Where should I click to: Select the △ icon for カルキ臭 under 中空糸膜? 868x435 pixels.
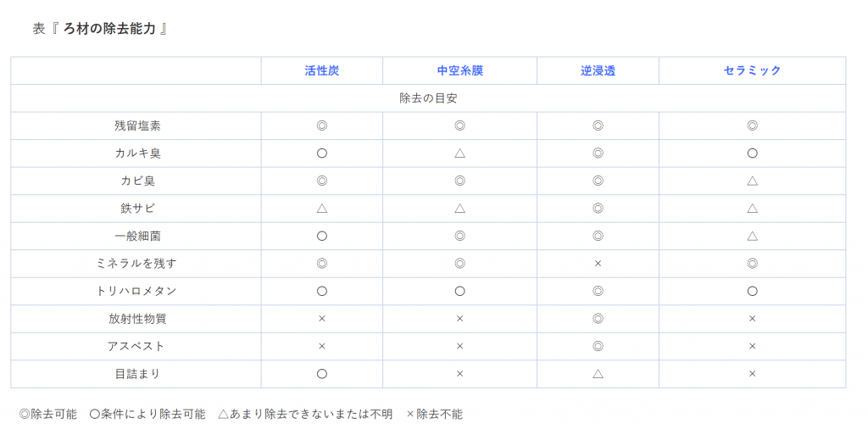click(459, 153)
